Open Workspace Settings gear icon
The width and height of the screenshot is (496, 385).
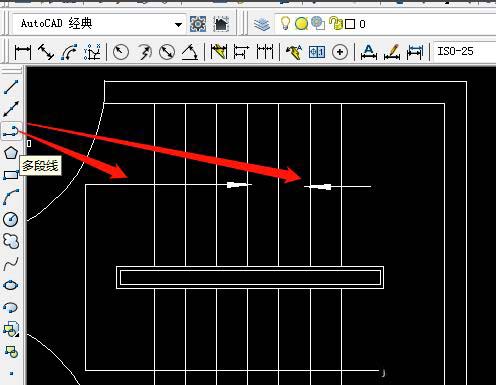click(x=198, y=24)
